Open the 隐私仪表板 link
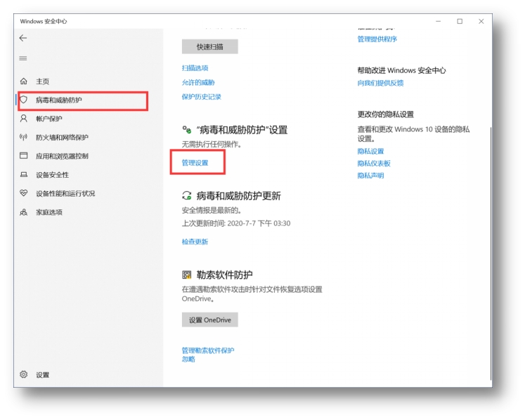Viewport: 525px width, 420px height. point(374,164)
